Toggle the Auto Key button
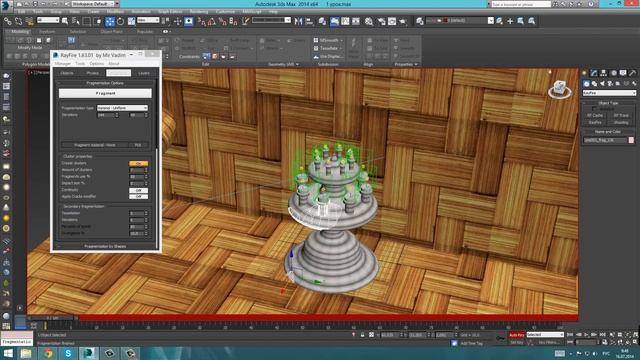The width and height of the screenshot is (640, 360). 516,335
